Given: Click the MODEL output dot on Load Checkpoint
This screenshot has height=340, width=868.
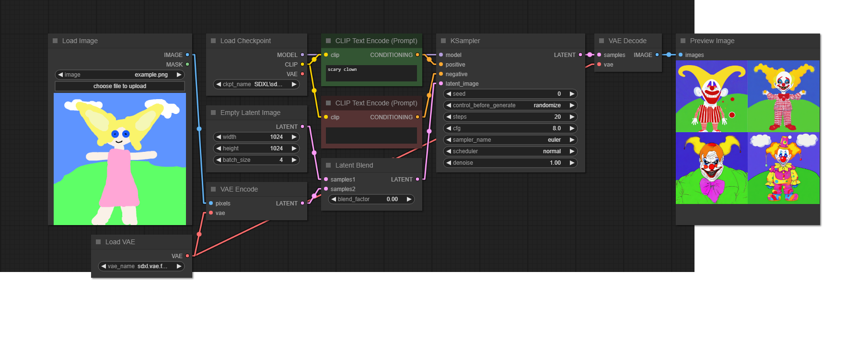Looking at the screenshot, I should 302,55.
